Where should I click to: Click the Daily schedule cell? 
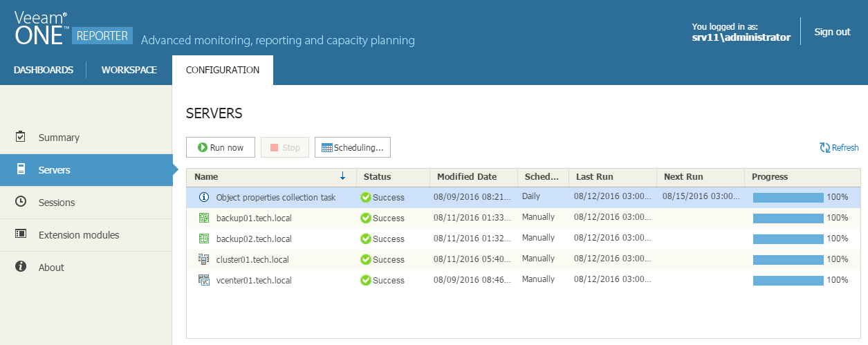[x=531, y=196]
